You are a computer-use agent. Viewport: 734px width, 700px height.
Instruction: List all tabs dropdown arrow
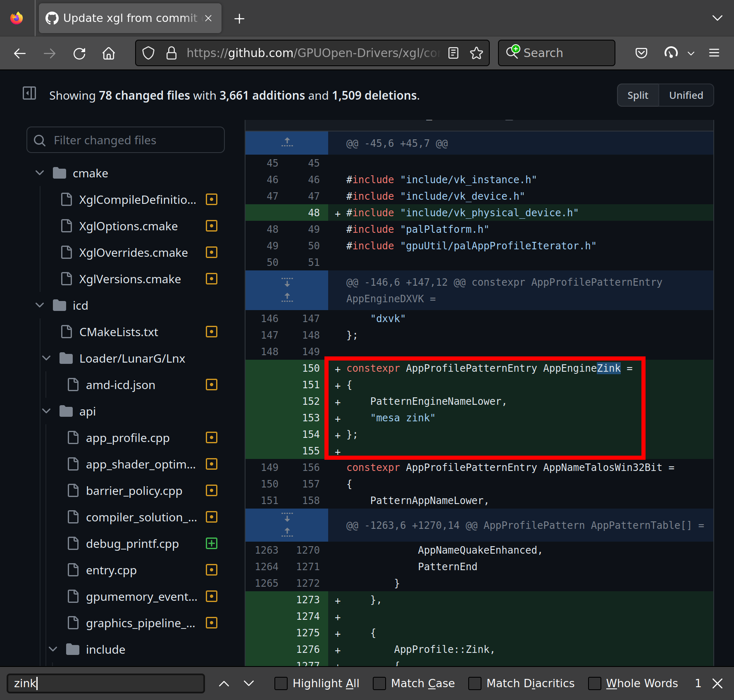pos(717,18)
